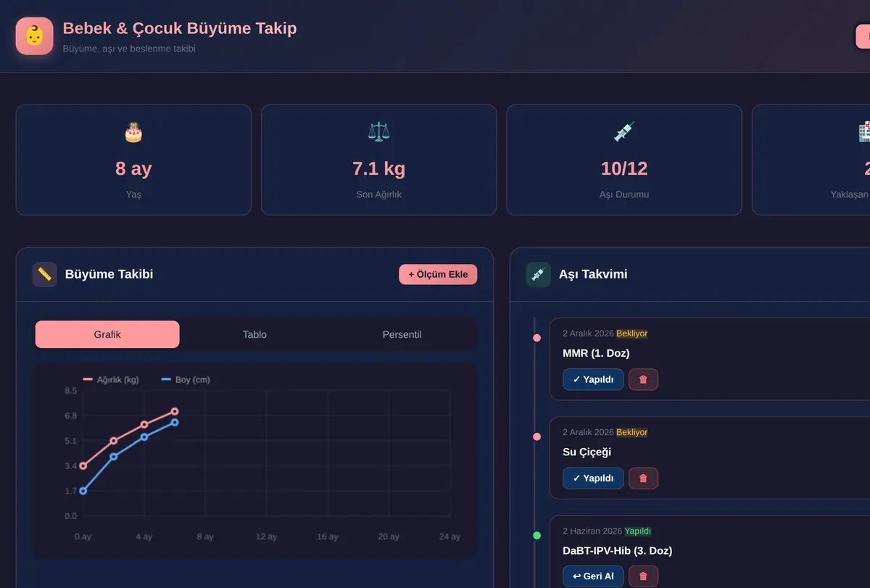870x588 pixels.
Task: Click the syringe icon above Aşı Durumu
Action: pyautogui.click(x=623, y=132)
